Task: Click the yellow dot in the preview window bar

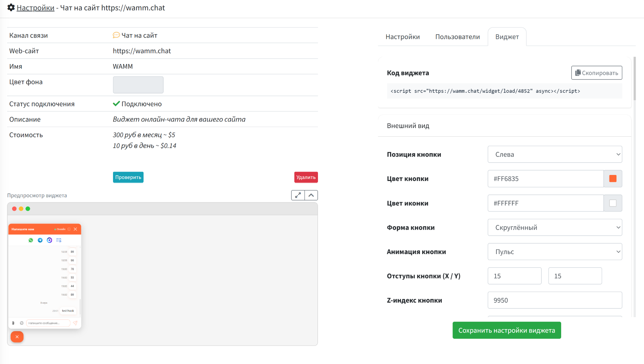Action: click(21, 209)
